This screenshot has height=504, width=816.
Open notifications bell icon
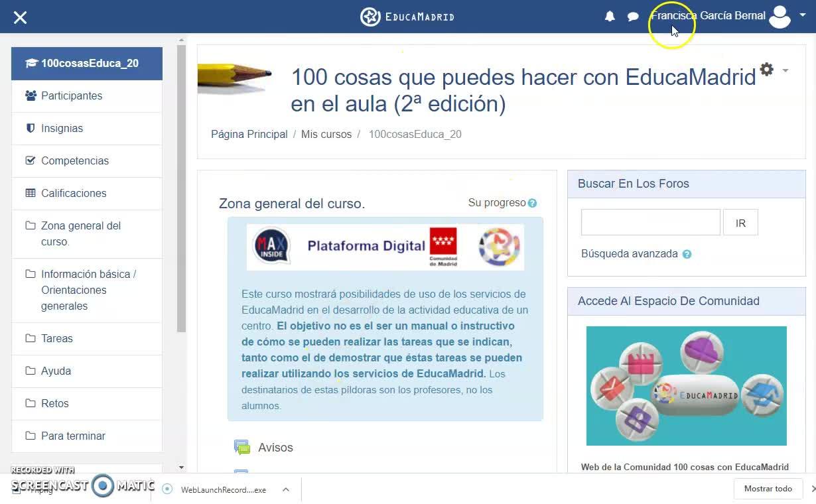click(610, 17)
